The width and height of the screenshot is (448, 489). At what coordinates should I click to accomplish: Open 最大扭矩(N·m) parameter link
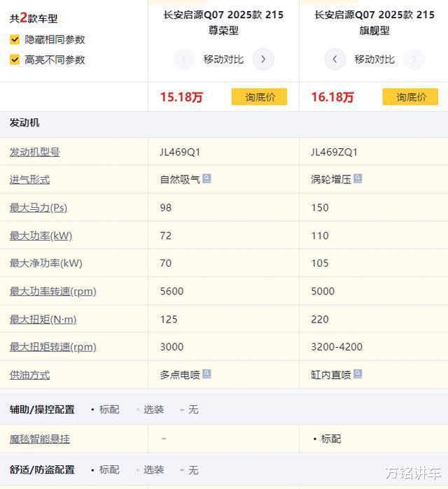[43, 319]
